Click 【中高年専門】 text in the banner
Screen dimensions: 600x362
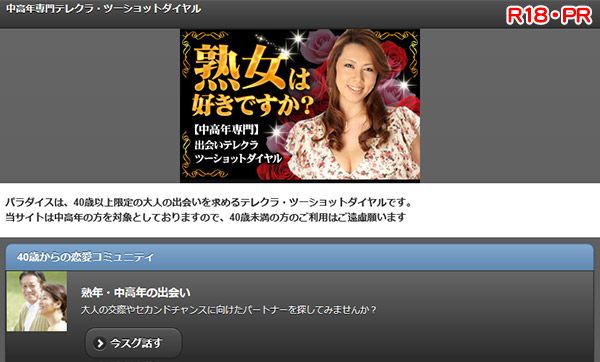(226, 130)
